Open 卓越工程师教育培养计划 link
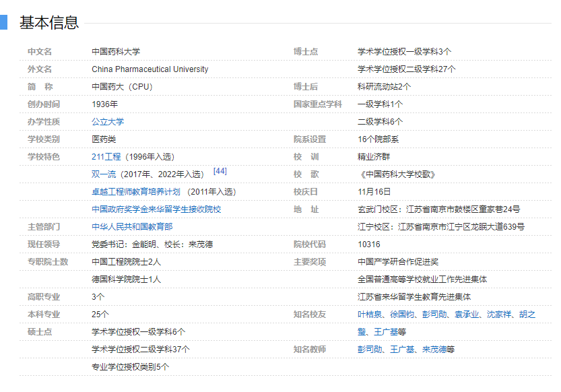 click(136, 192)
